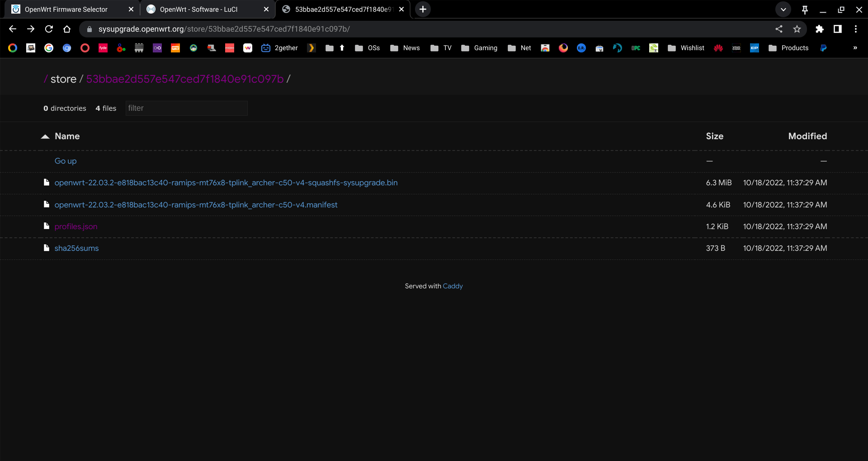Open the tab search dropdown
Screen dimensions: 868x461
[x=783, y=9]
